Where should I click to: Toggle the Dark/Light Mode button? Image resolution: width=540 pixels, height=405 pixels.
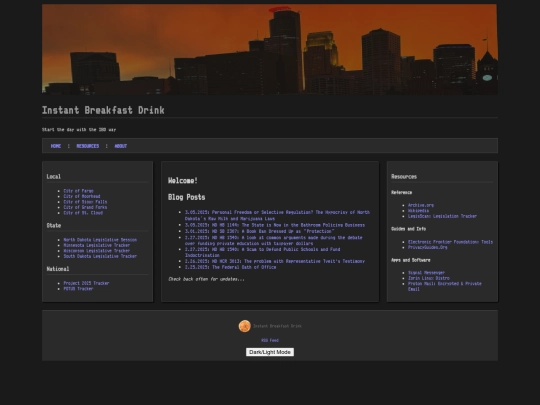270,352
